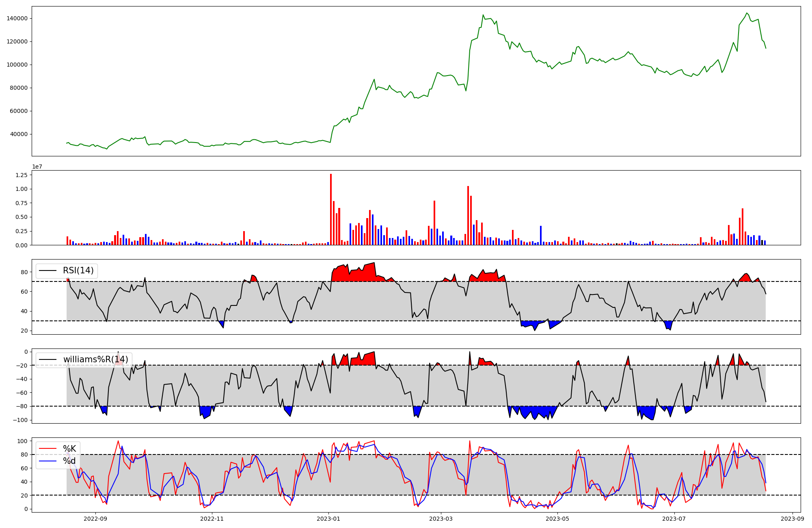This screenshot has height=528, width=812.
Task: Click the 1e7 volume scale label
Action: (37, 167)
